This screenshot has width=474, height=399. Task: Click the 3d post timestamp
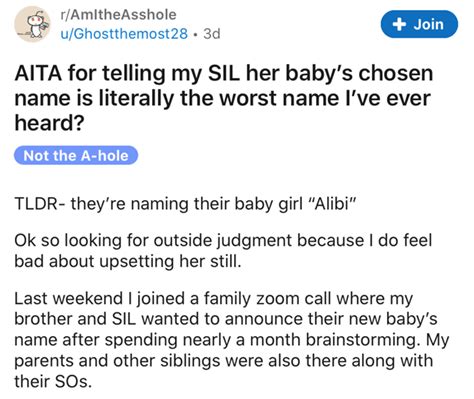(x=212, y=34)
